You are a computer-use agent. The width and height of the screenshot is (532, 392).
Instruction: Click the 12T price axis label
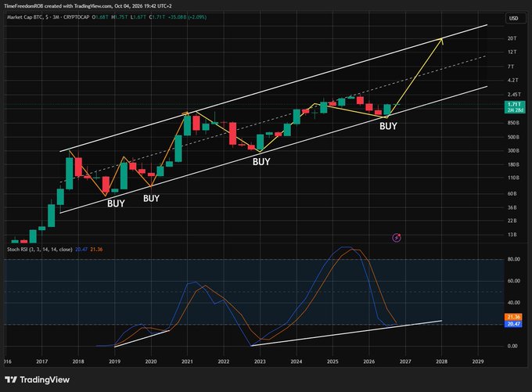512,52
